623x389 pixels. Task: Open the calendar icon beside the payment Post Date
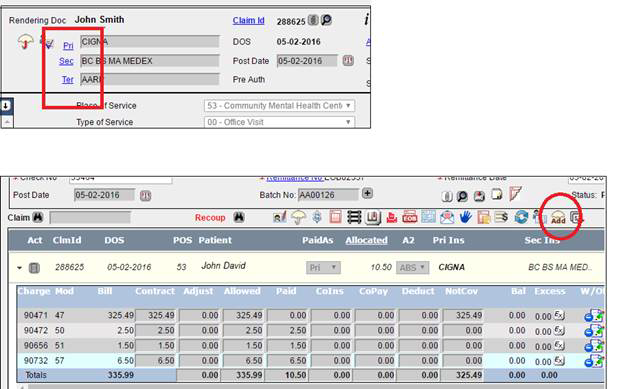click(145, 195)
